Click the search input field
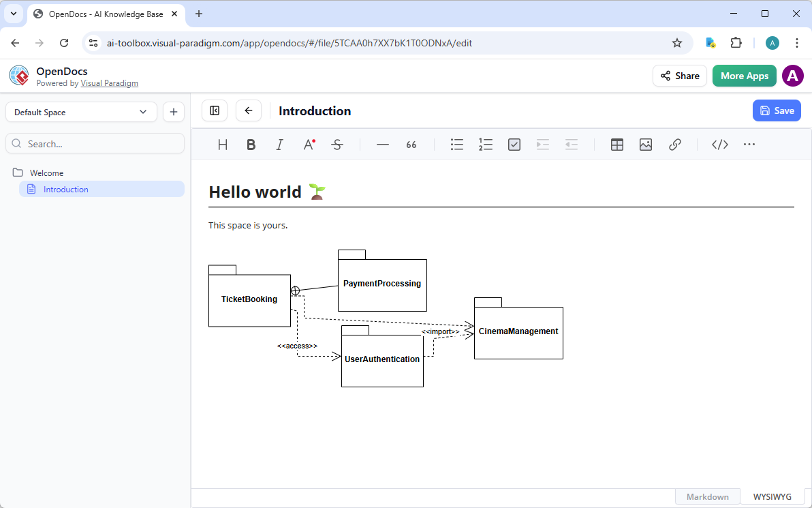The image size is (812, 508). coord(95,143)
